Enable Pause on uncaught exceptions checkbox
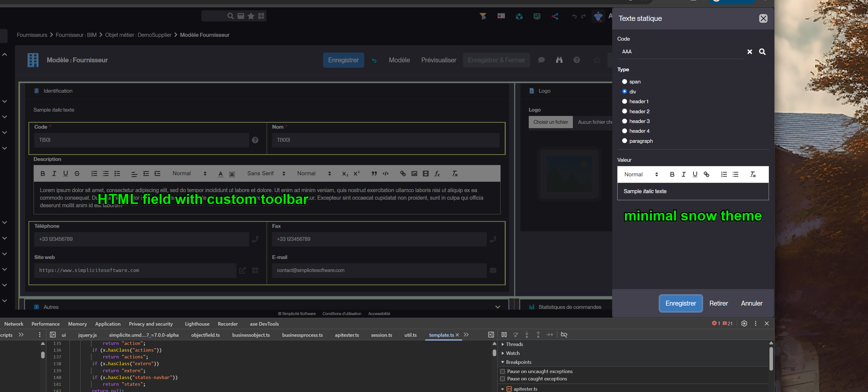 click(502, 371)
